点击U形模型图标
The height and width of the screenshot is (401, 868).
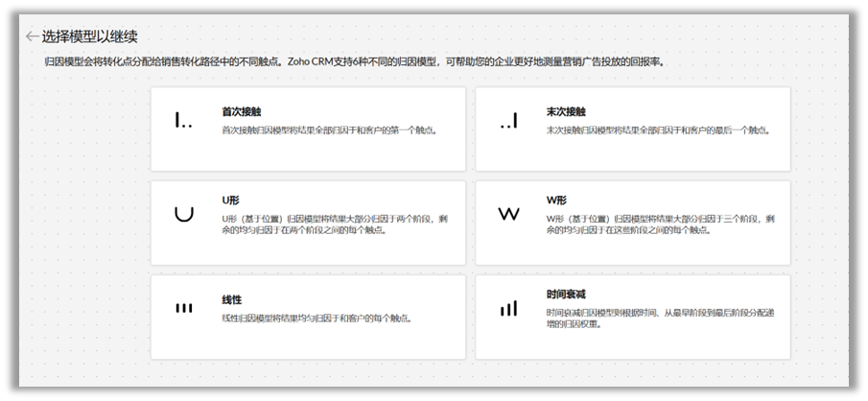(183, 214)
